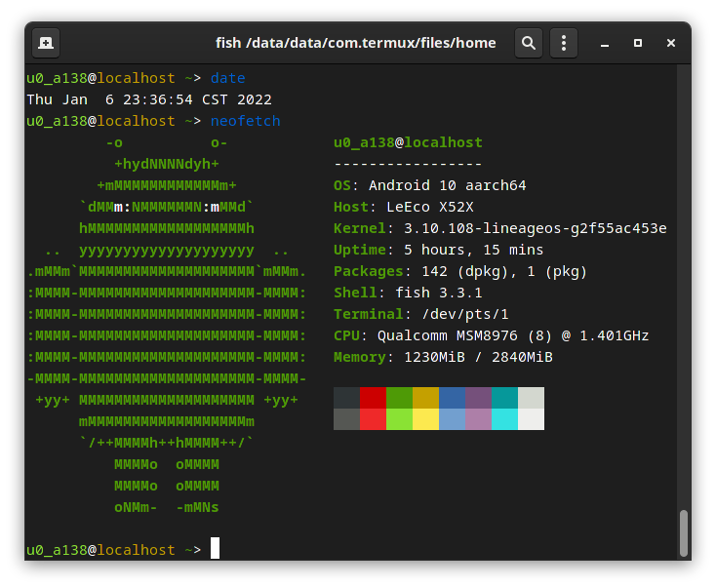The width and height of the screenshot is (716, 588).
Task: Place cursor at the active prompt
Action: coord(215,550)
